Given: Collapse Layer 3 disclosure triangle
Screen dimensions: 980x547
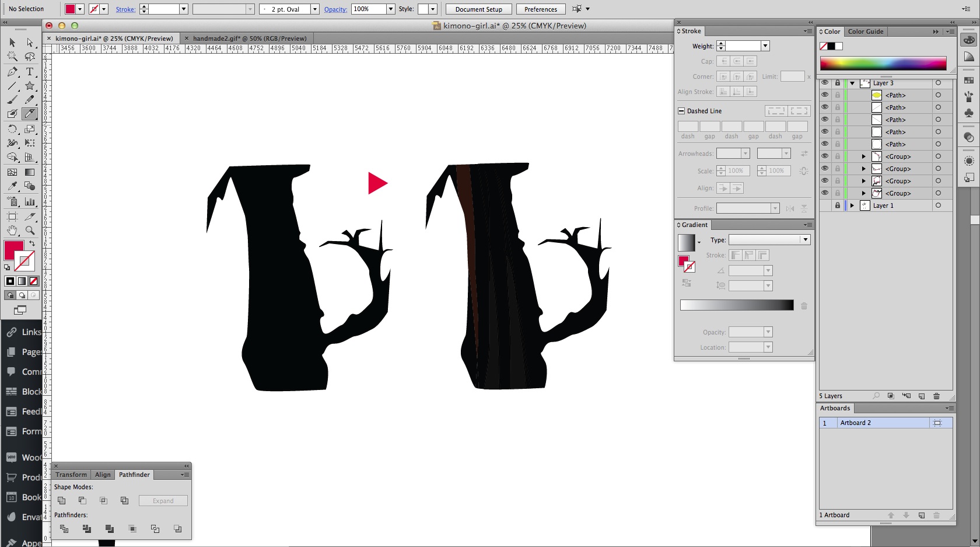Looking at the screenshot, I should pos(852,83).
